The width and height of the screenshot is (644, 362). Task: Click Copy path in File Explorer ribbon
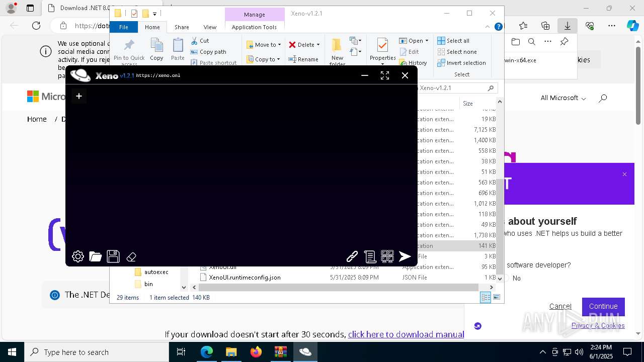pyautogui.click(x=208, y=52)
